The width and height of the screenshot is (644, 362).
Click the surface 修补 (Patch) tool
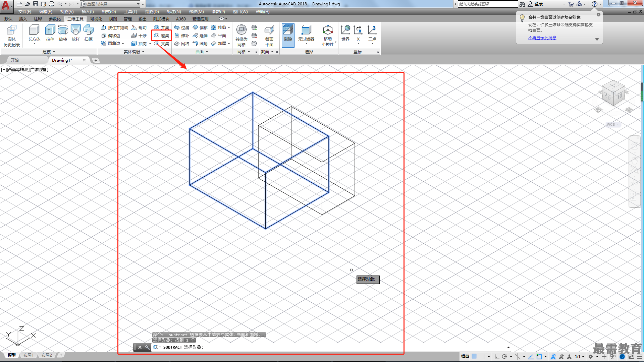[x=181, y=36]
